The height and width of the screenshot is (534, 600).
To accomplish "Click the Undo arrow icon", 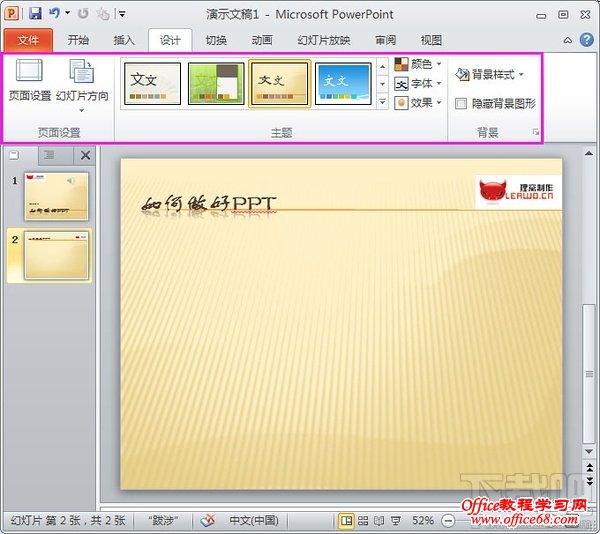I will [x=54, y=13].
